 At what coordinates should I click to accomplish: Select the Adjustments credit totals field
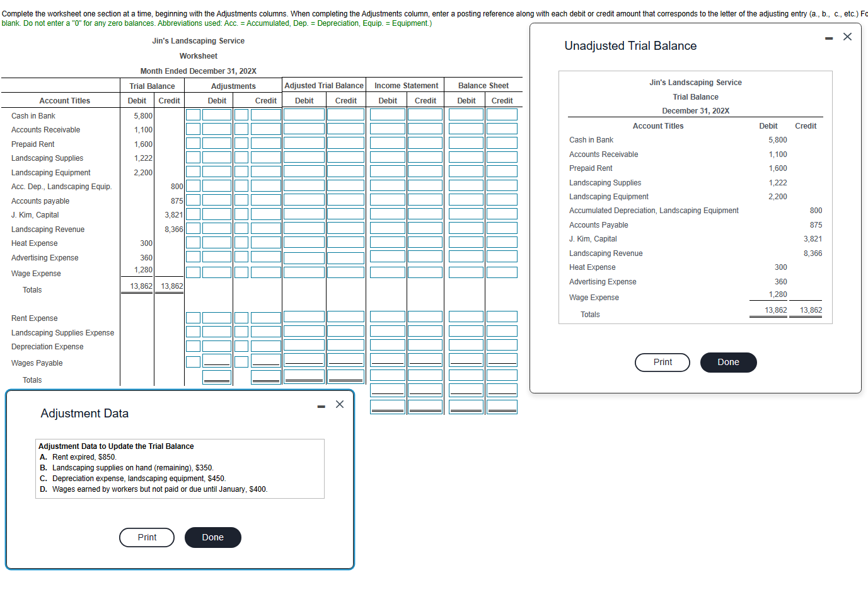(x=266, y=377)
